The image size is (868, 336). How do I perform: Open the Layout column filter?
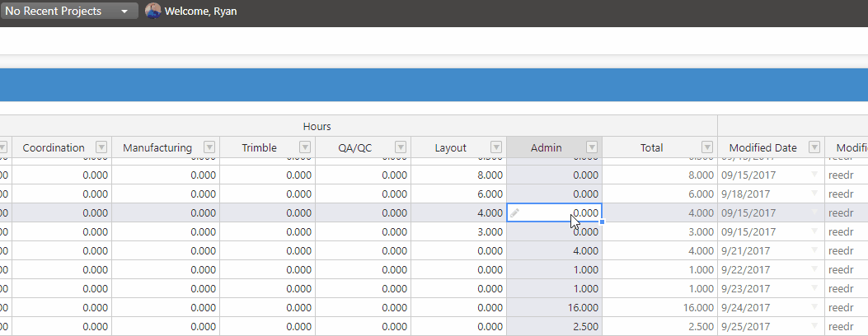point(496,147)
